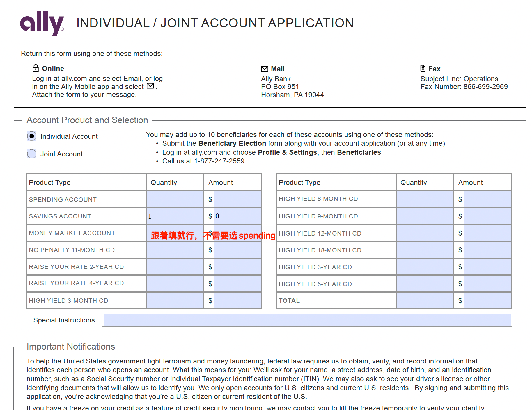Click the Savings Account quantity field

(175, 216)
